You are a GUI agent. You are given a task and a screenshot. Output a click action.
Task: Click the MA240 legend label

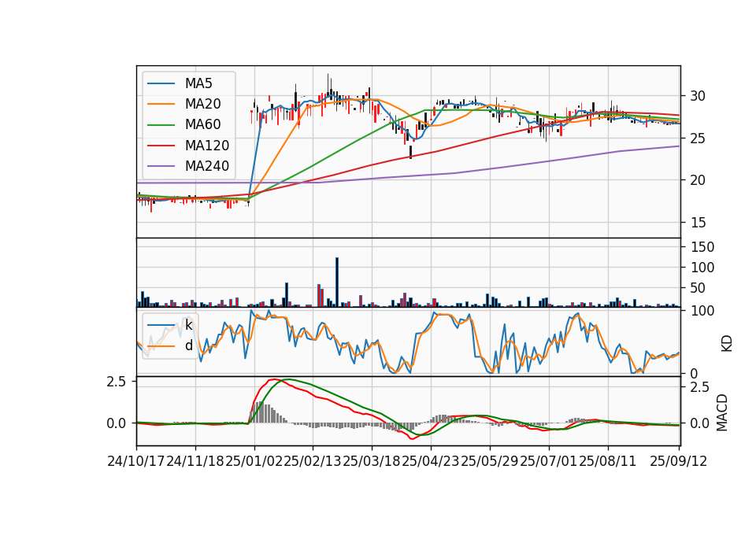207,166
